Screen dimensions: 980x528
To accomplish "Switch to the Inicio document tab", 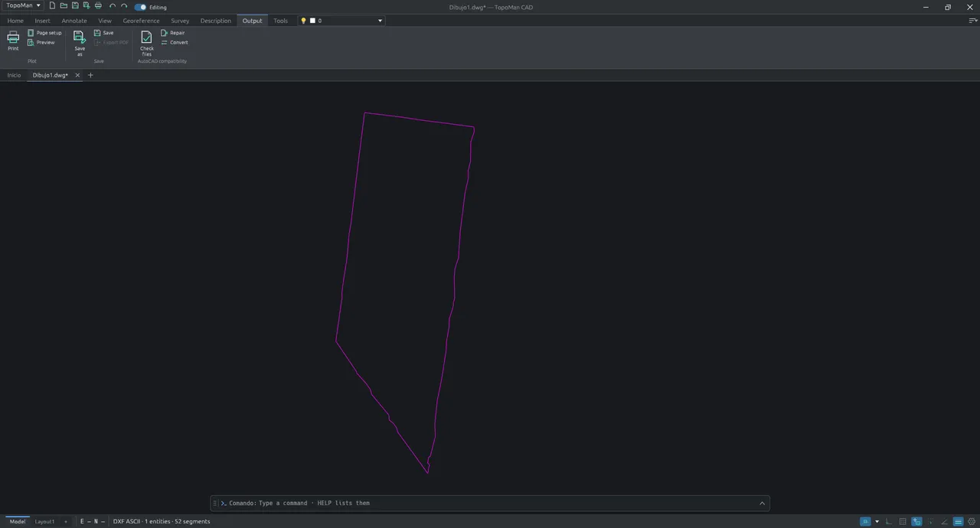I will 14,75.
